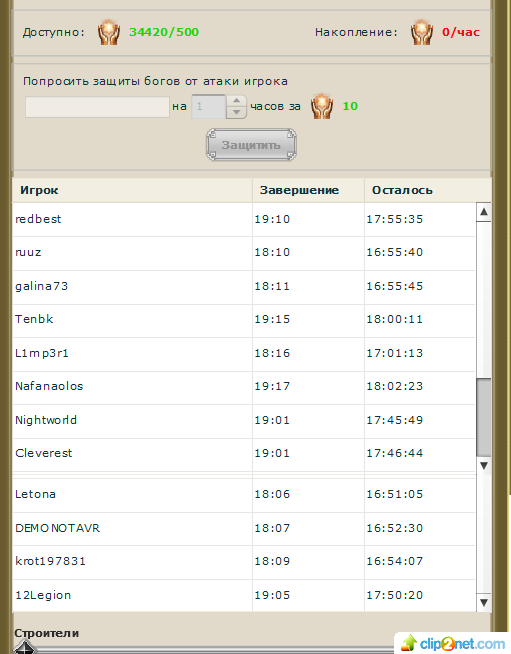Click the hours number field
Screen dimensions: 511x654
click(x=209, y=106)
